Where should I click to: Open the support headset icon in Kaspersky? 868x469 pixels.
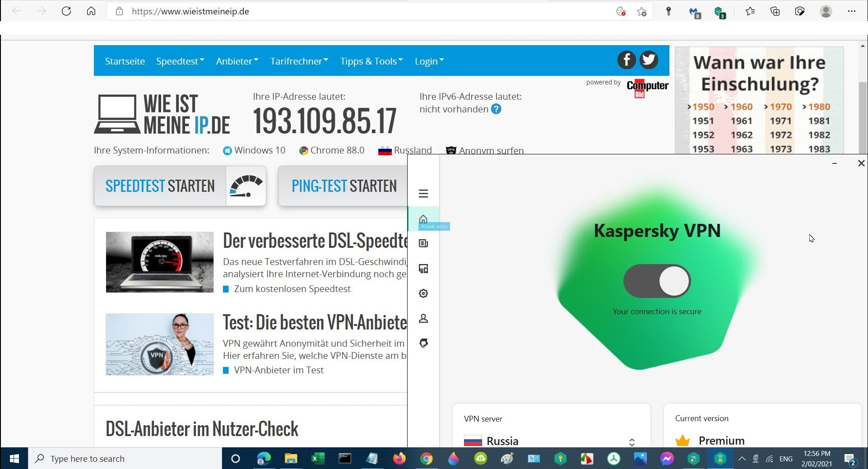point(423,343)
